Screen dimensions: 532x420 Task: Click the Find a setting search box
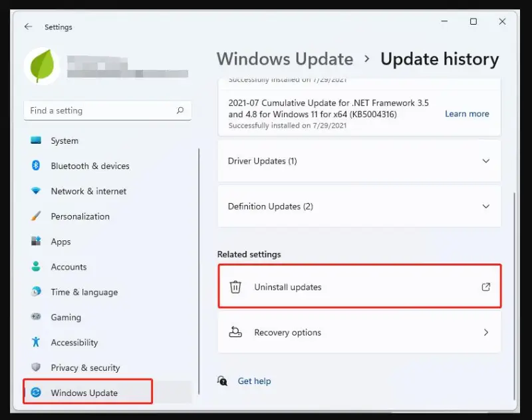tap(108, 110)
